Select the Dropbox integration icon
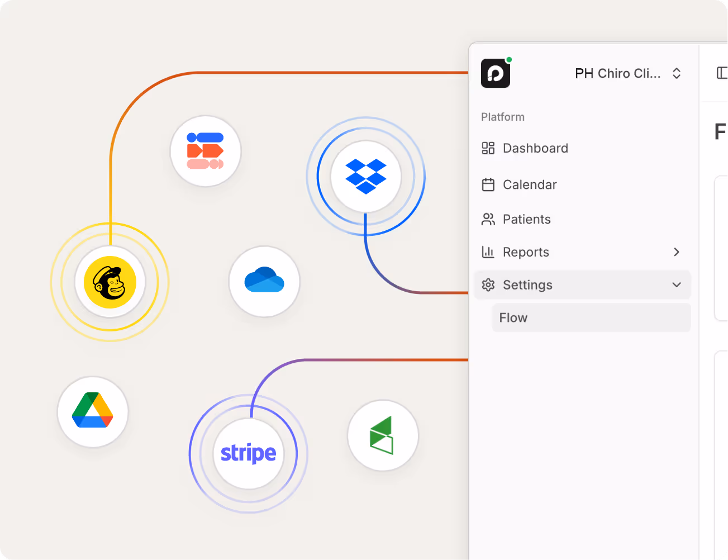The width and height of the screenshot is (728, 560). [x=366, y=176]
